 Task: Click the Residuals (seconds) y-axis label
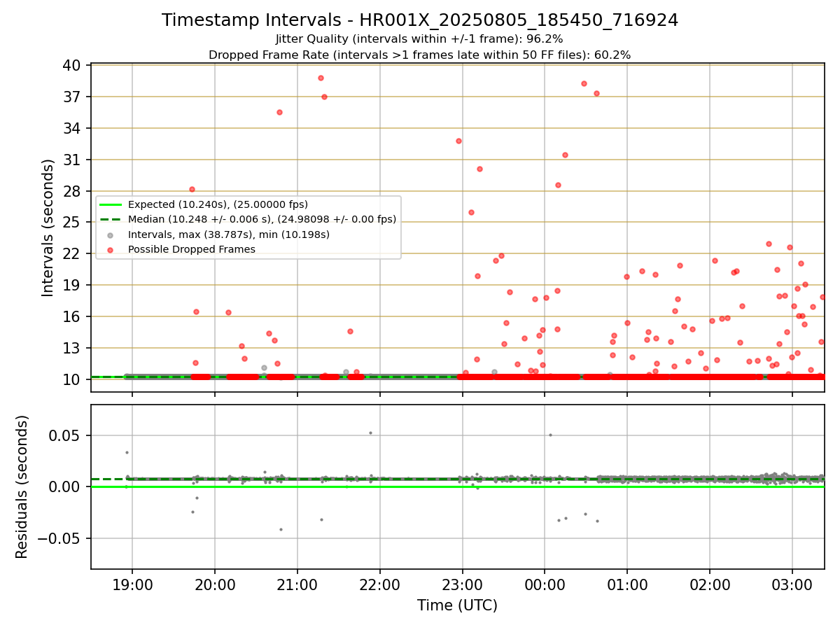(22, 486)
